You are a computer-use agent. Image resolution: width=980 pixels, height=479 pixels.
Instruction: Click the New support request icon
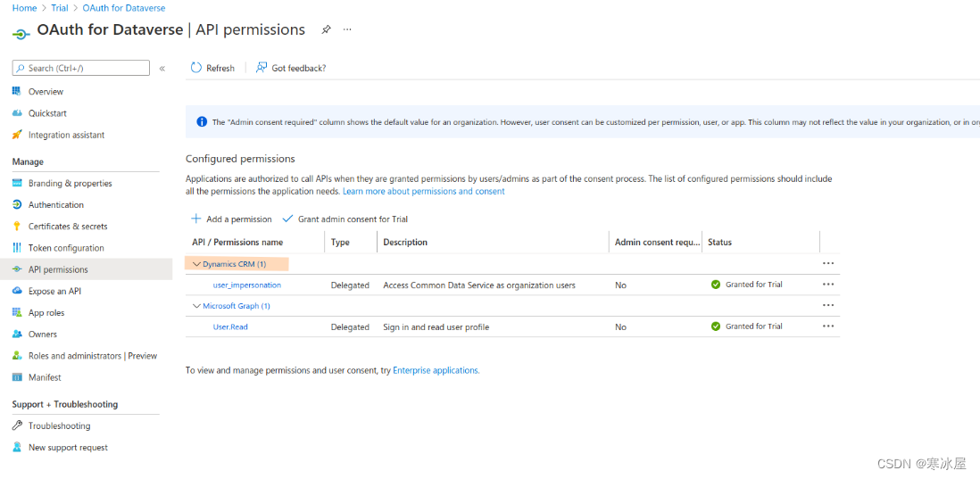point(17,447)
